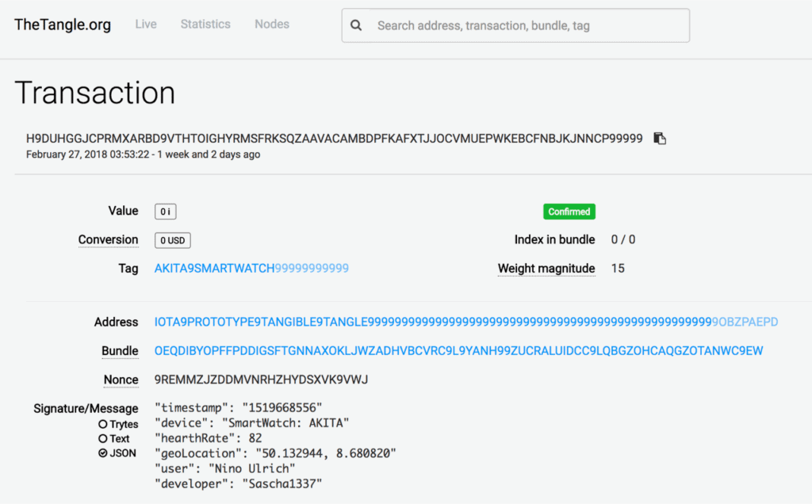
Task: Open the bundle hash link
Action: (458, 350)
